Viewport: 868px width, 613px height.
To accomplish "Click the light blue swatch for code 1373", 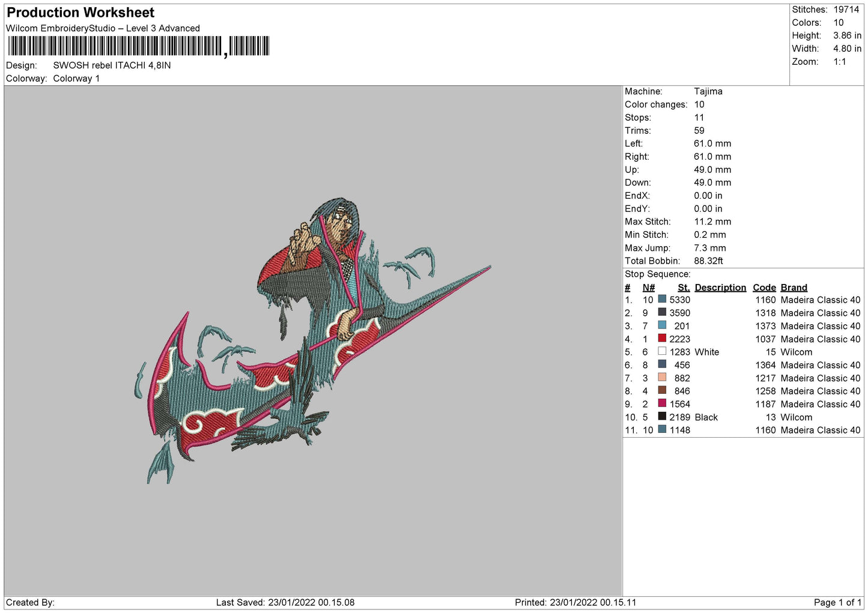I will (x=662, y=325).
